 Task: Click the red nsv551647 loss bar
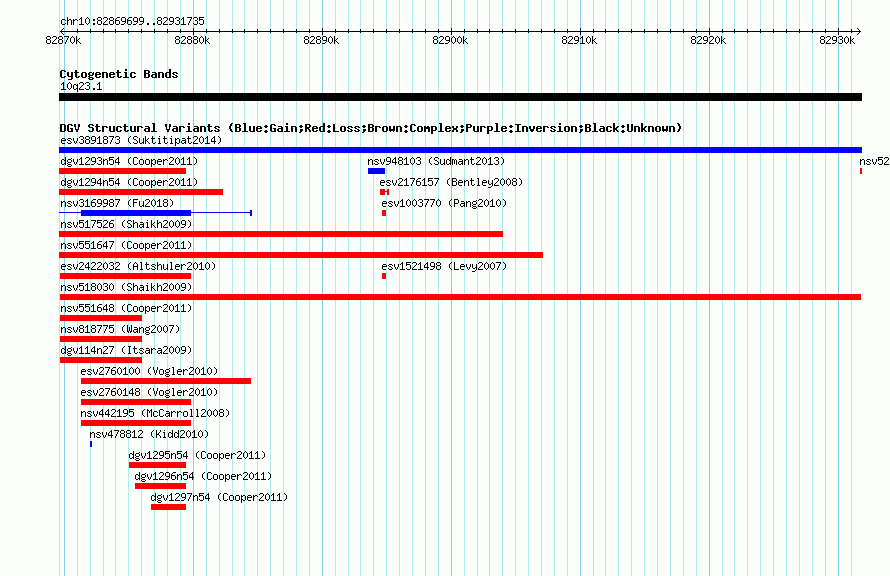301,255
